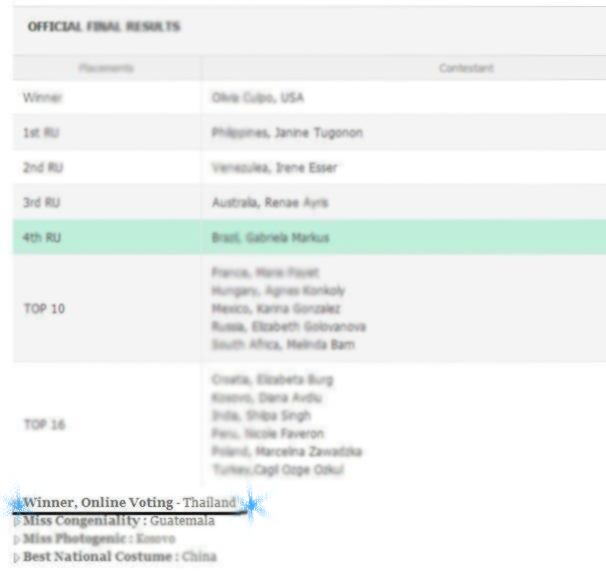Select the Placements column header
The height and width of the screenshot is (574, 606).
(106, 68)
